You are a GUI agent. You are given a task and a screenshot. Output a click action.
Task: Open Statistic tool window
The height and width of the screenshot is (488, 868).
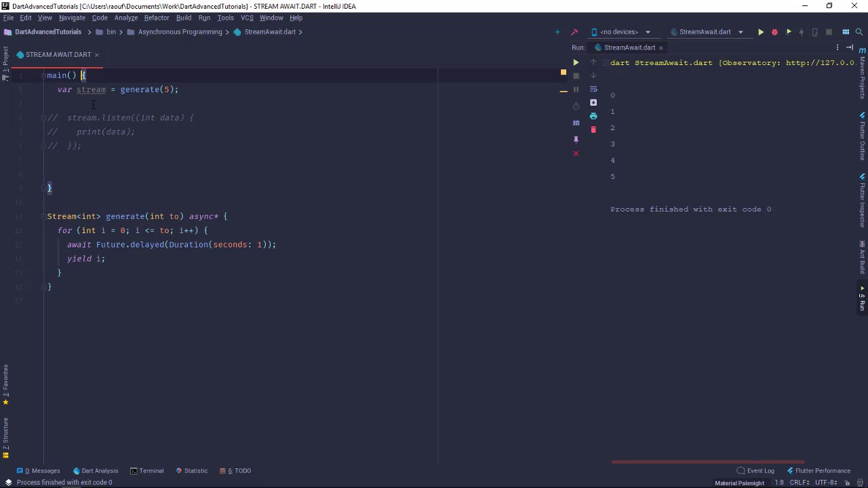click(x=191, y=470)
